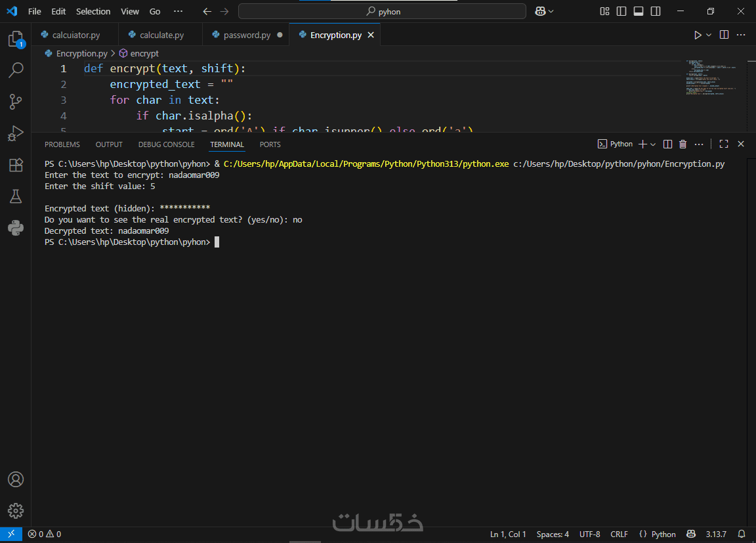Click the remote window indicator in status bar
This screenshot has width=756, height=543.
tap(11, 534)
